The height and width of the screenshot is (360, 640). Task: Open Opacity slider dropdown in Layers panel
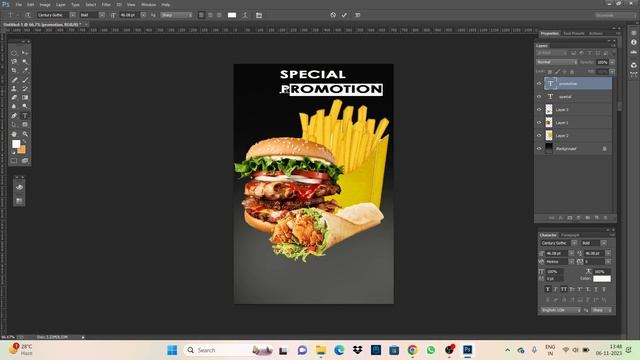click(x=612, y=62)
